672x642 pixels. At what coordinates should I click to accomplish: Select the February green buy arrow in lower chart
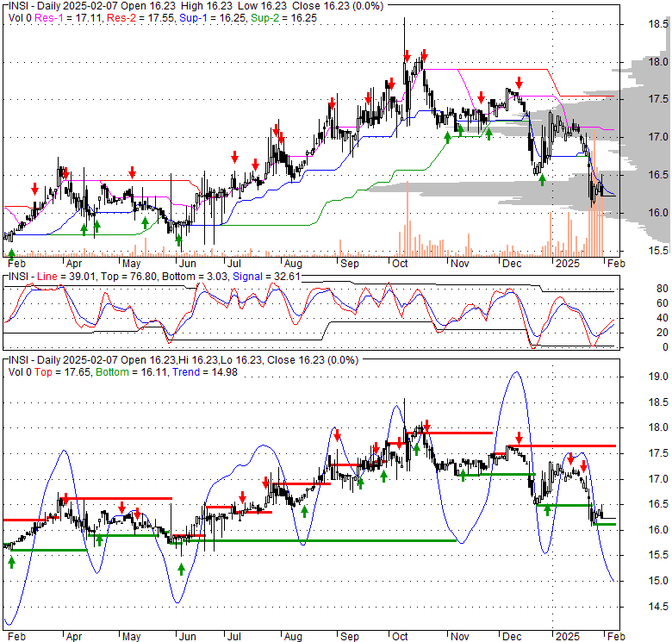pyautogui.click(x=11, y=562)
